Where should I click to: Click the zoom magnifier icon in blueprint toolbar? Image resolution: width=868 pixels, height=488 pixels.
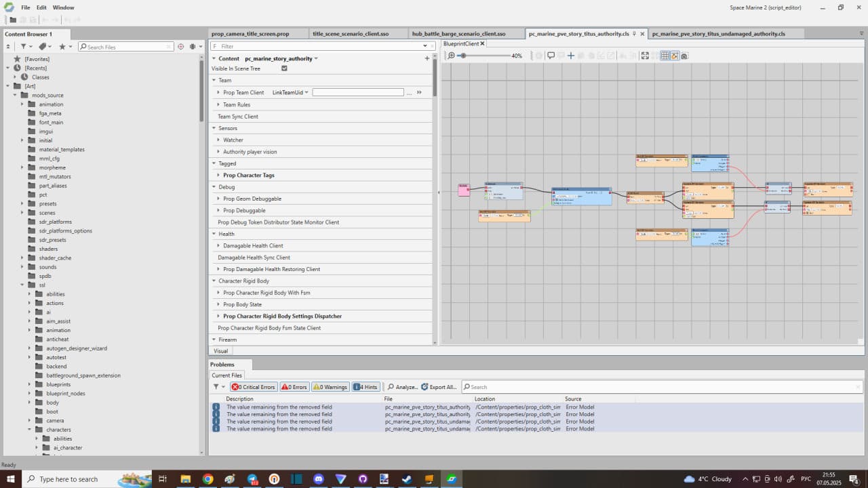pos(451,56)
